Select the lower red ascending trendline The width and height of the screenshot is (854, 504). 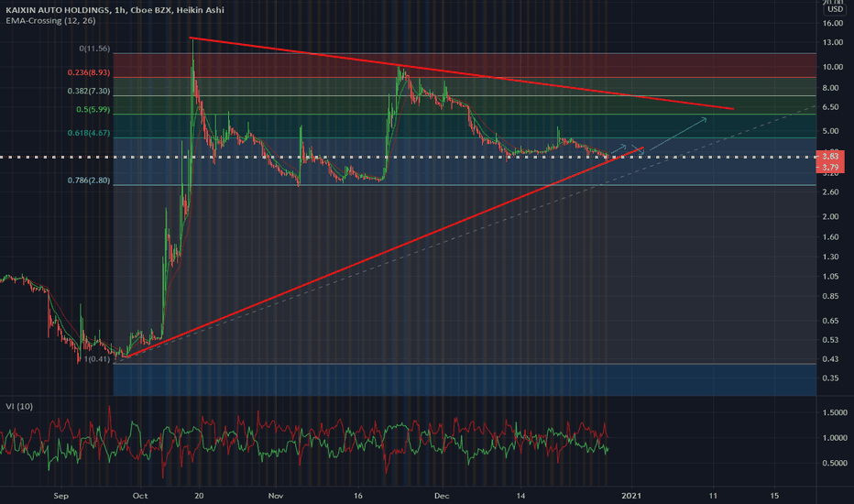383,252
